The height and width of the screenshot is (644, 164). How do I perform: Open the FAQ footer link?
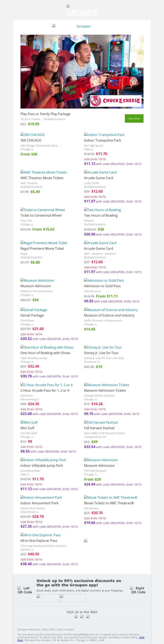click(45, 629)
